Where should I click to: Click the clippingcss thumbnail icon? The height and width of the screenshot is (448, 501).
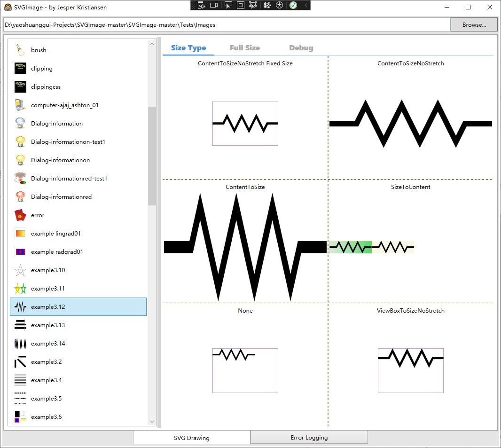point(20,87)
